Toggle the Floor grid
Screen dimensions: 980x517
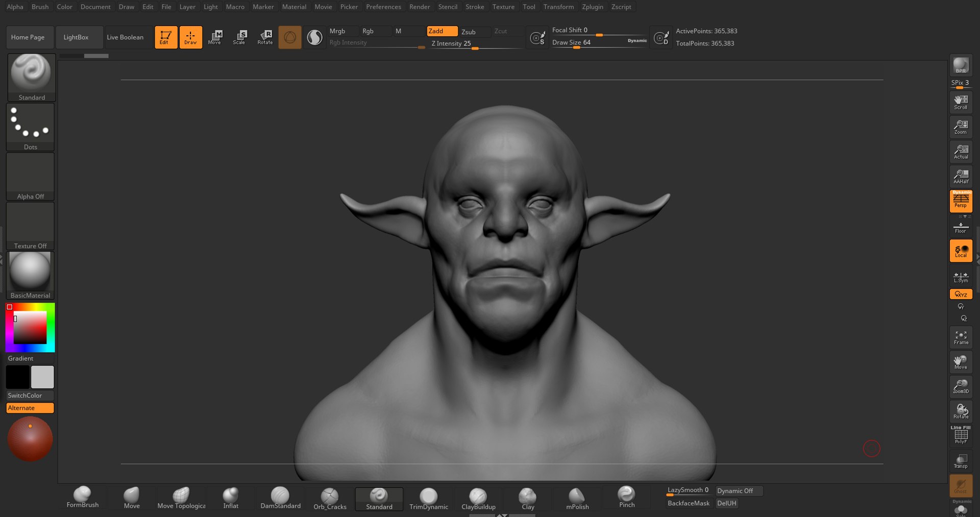pos(961,227)
